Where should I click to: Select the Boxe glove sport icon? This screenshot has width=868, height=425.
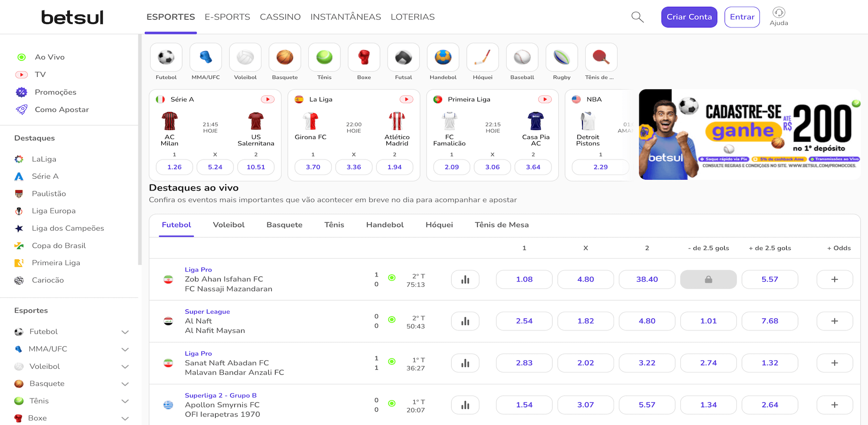tap(364, 58)
